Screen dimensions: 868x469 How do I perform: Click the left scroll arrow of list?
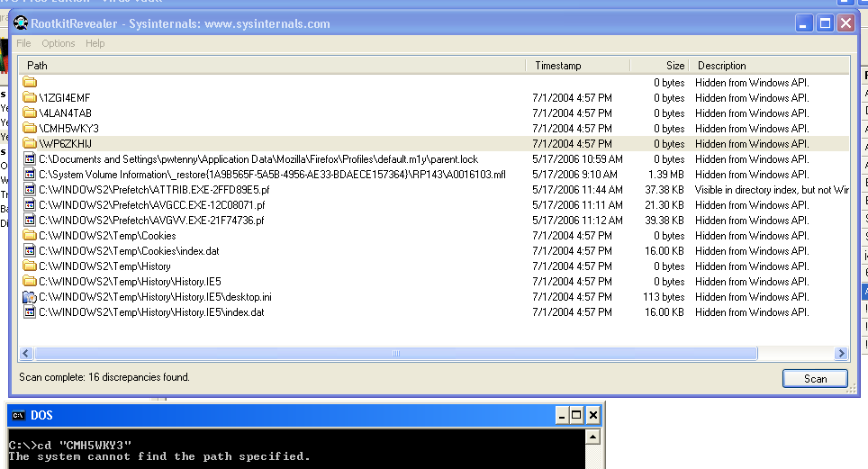click(26, 353)
